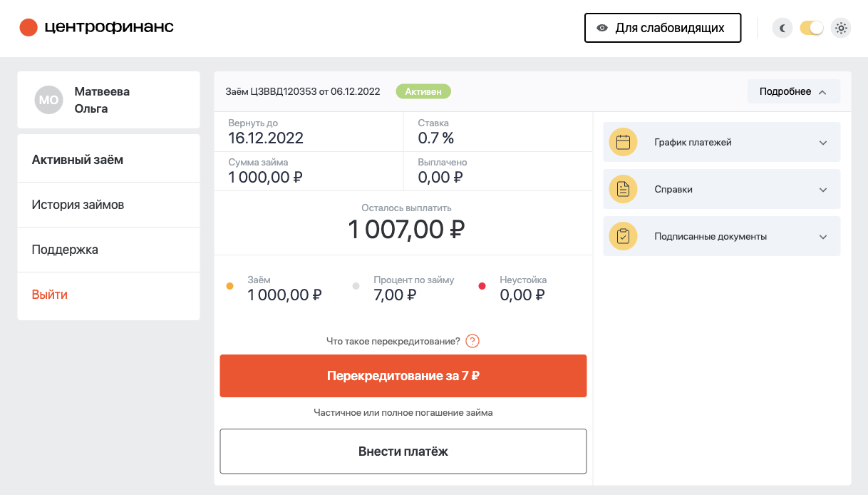Viewport: 868px width, 495px height.
Task: Enable Для слабовидящих accessibility mode
Action: [x=662, y=28]
